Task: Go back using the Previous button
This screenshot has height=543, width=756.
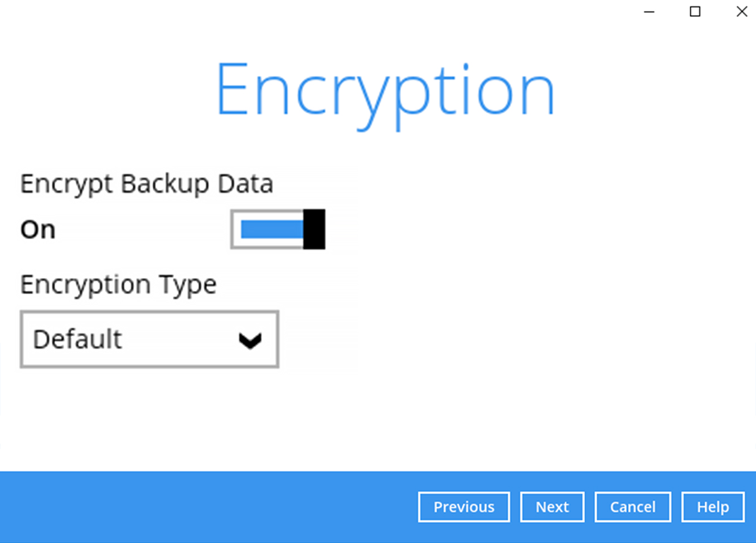Action: pyautogui.click(x=464, y=507)
